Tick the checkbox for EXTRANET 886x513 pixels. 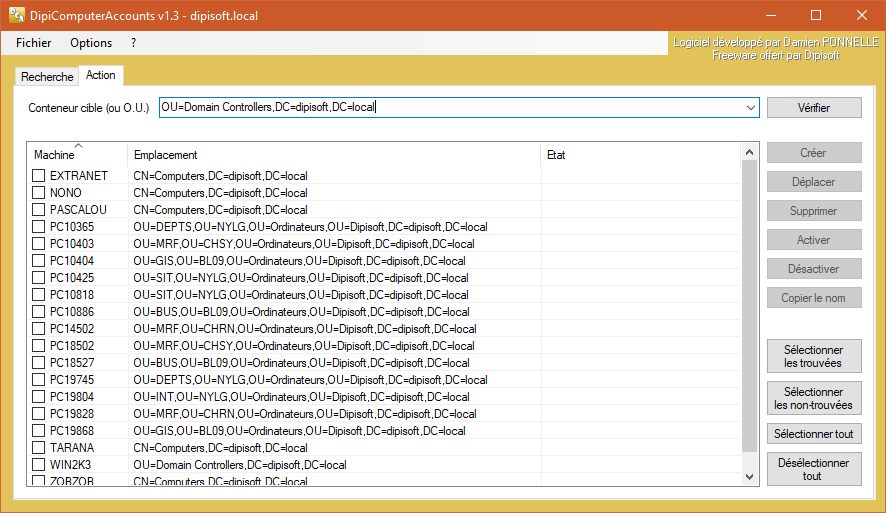39,176
